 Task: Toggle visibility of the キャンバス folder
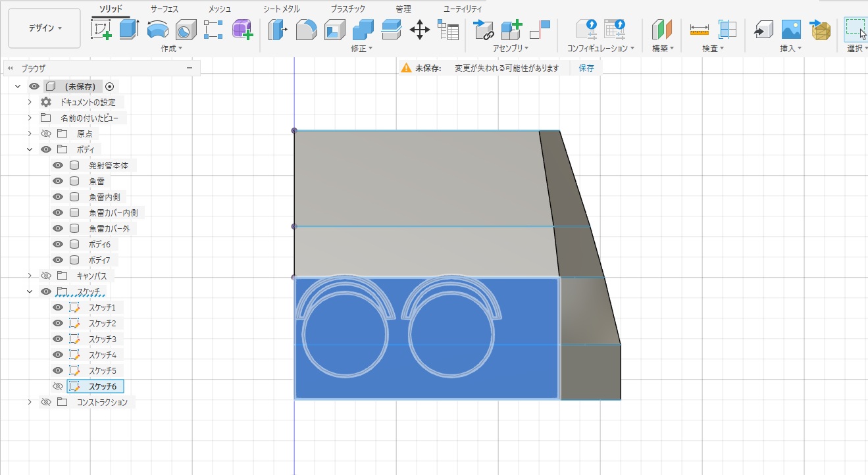pyautogui.click(x=45, y=276)
